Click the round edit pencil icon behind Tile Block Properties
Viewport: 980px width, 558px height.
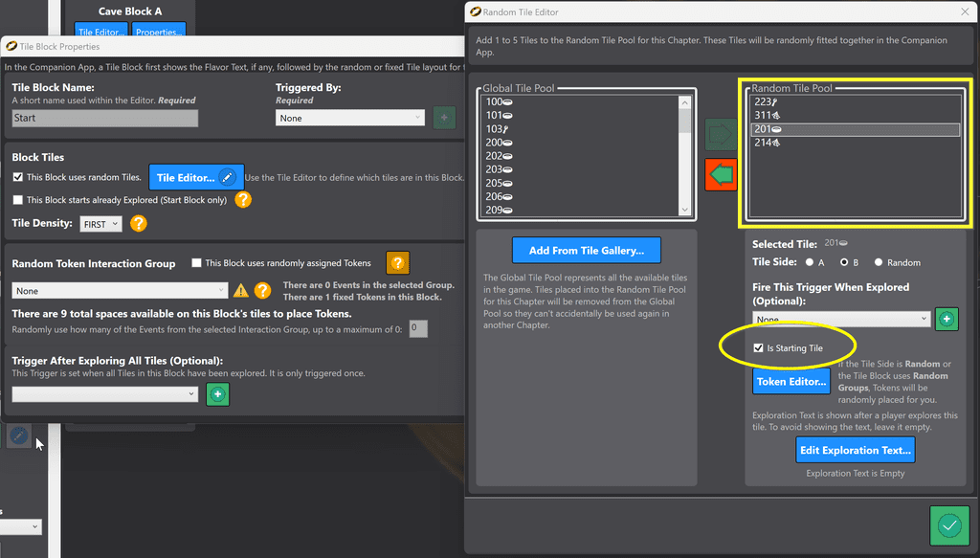tap(19, 435)
